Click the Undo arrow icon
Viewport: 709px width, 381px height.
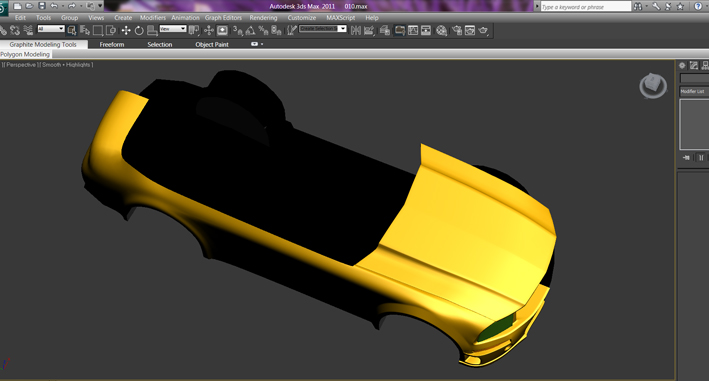click(54, 6)
